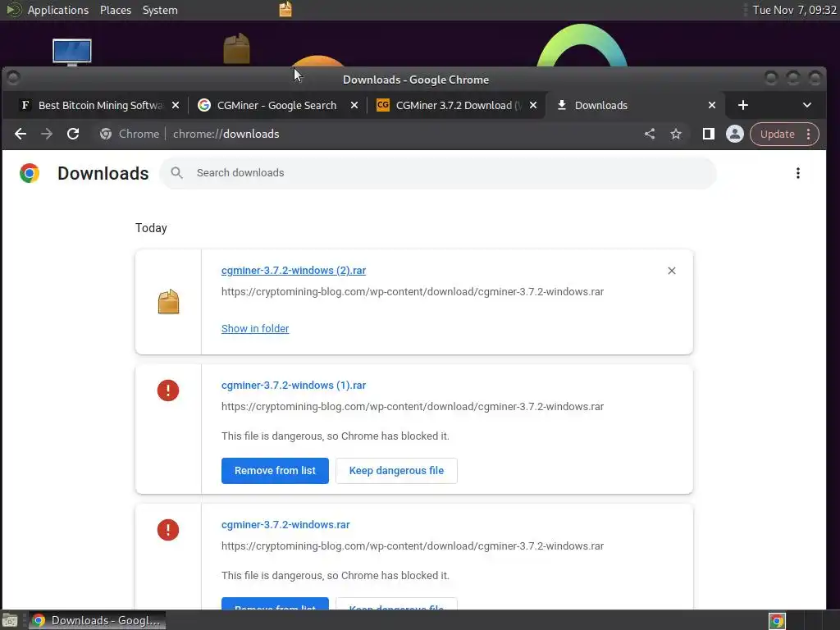Image resolution: width=840 pixels, height=630 pixels.
Task: Click the source URL text of first download
Action: click(413, 292)
